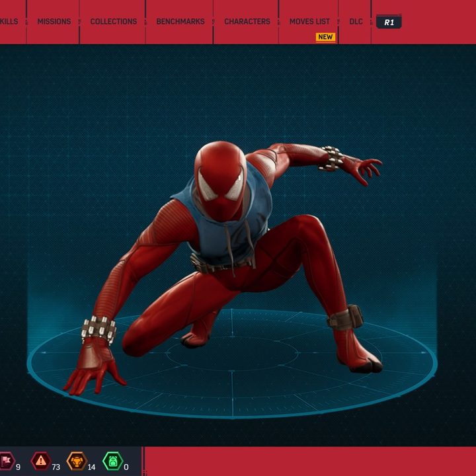This screenshot has width=476, height=476.
Task: Select the Benchmarks tab
Action: click(x=180, y=22)
